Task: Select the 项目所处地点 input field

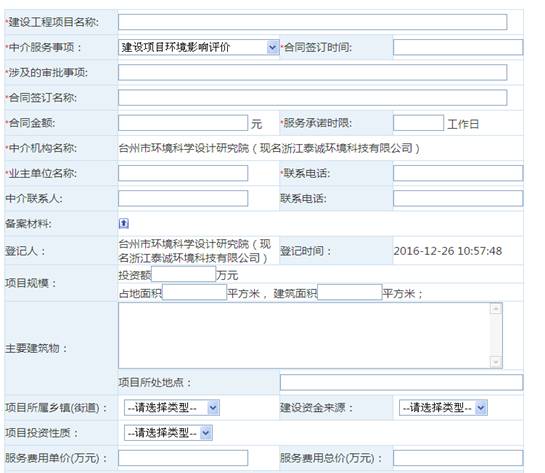Action: tap(401, 382)
